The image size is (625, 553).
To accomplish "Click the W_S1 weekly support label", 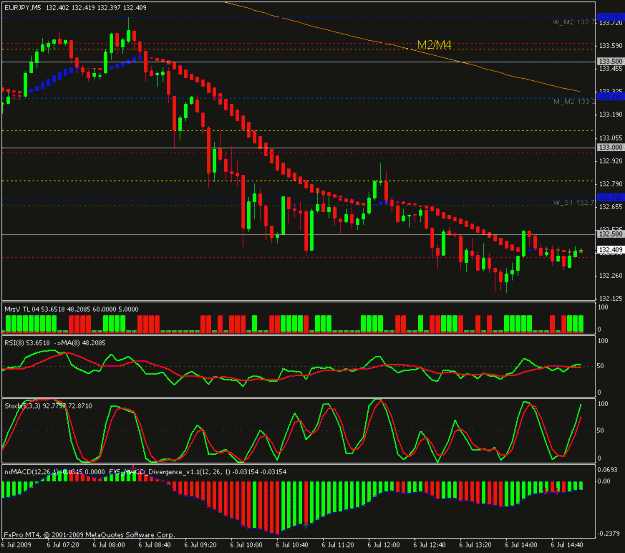I will coord(574,203).
